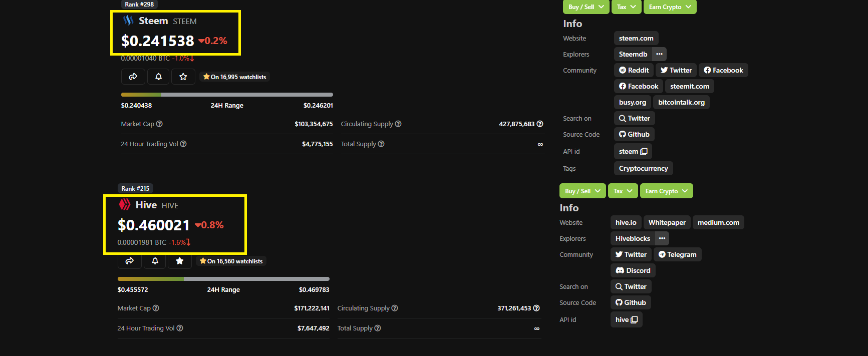Click the Rank #298 badge

[139, 4]
